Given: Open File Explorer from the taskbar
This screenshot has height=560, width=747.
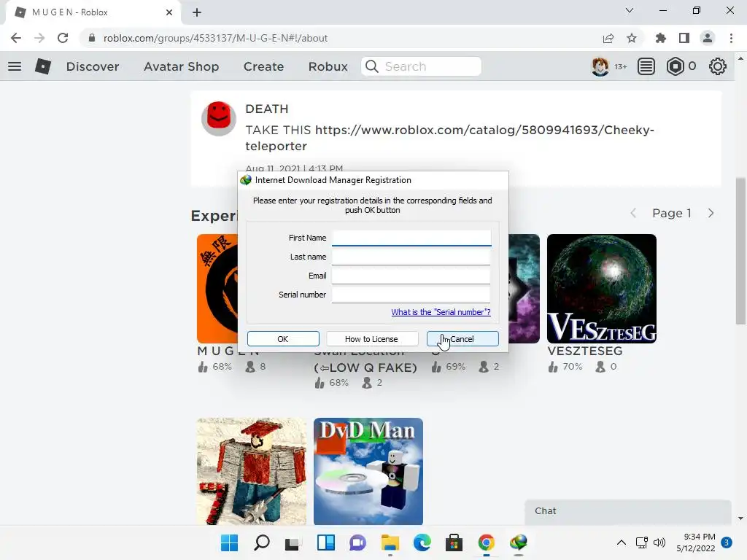Looking at the screenshot, I should [390, 542].
